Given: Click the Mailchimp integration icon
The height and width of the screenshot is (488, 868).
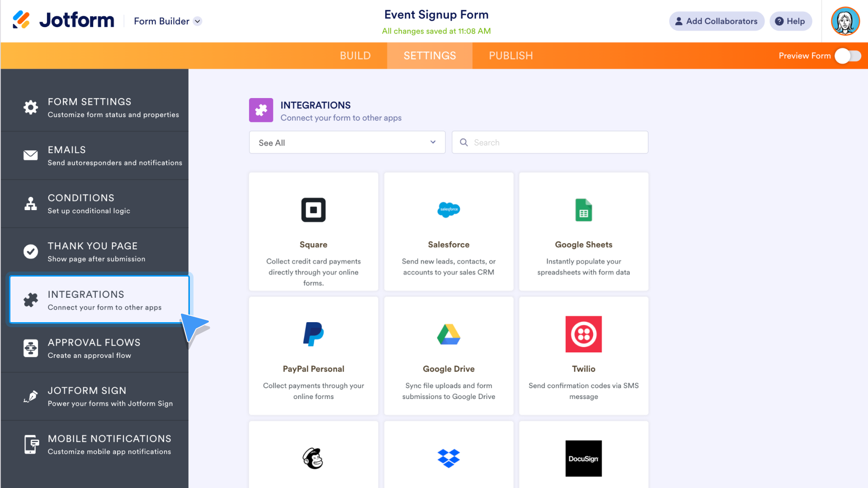Looking at the screenshot, I should point(313,458).
